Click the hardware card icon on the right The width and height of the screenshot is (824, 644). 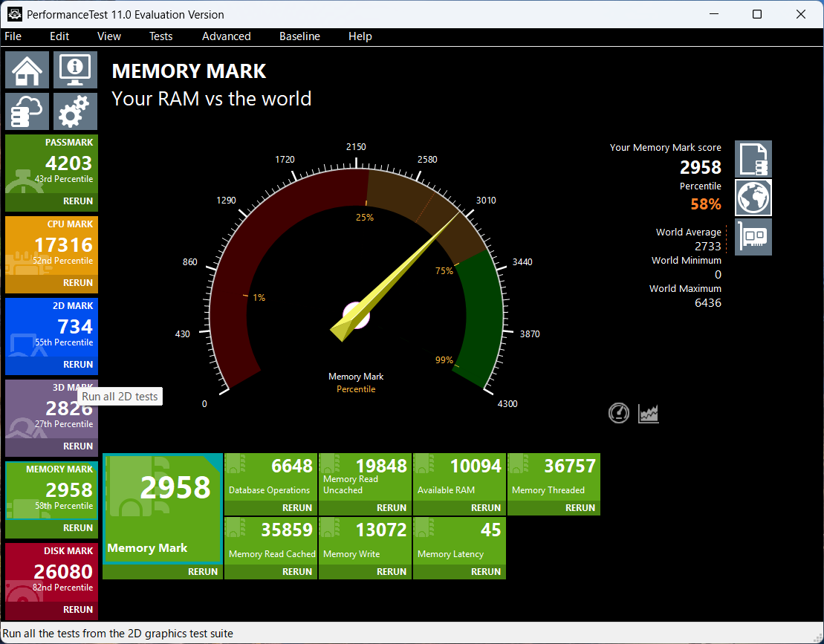753,237
